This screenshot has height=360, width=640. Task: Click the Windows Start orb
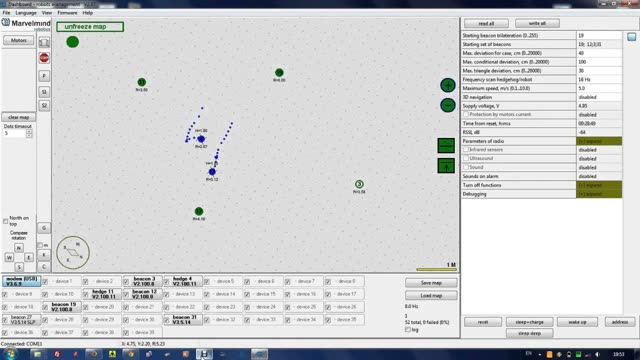10,353
